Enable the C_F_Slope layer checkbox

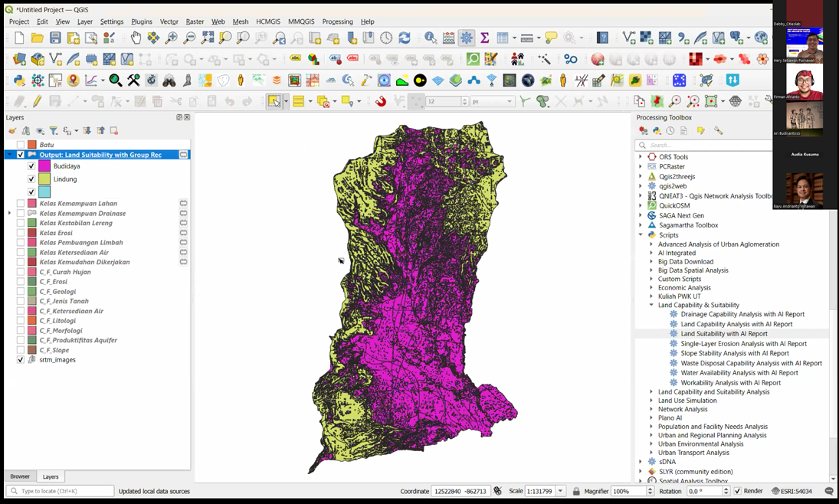[x=21, y=350]
